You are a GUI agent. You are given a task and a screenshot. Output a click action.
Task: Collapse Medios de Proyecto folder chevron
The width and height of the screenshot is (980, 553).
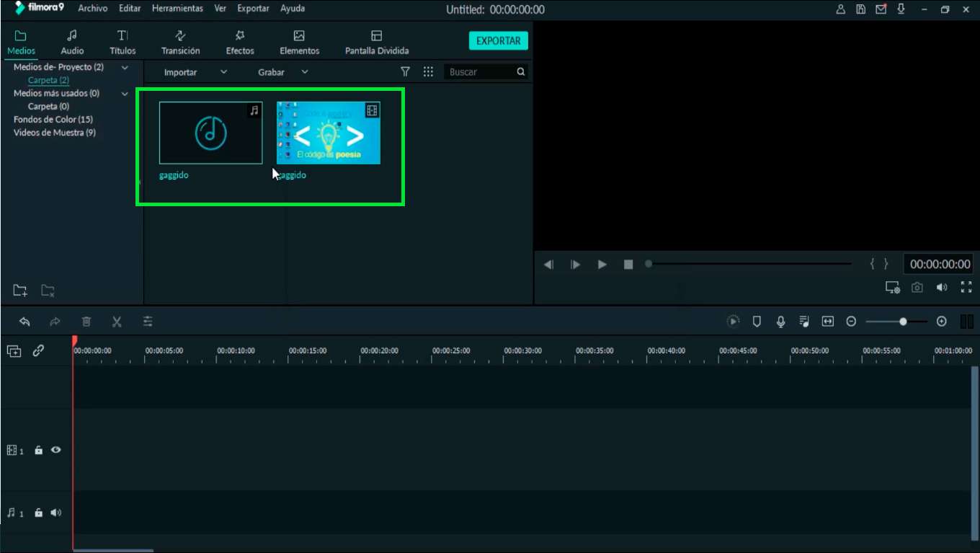(125, 68)
